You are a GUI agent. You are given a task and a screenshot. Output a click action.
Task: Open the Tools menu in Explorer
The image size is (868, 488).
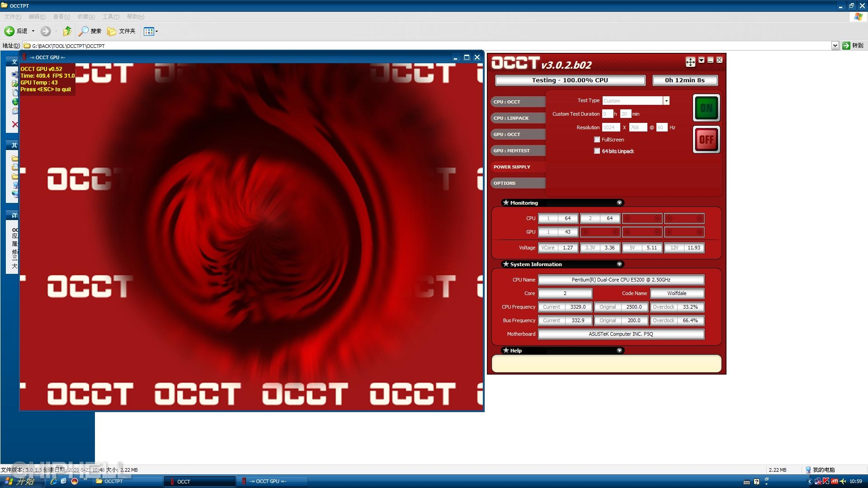[x=111, y=17]
